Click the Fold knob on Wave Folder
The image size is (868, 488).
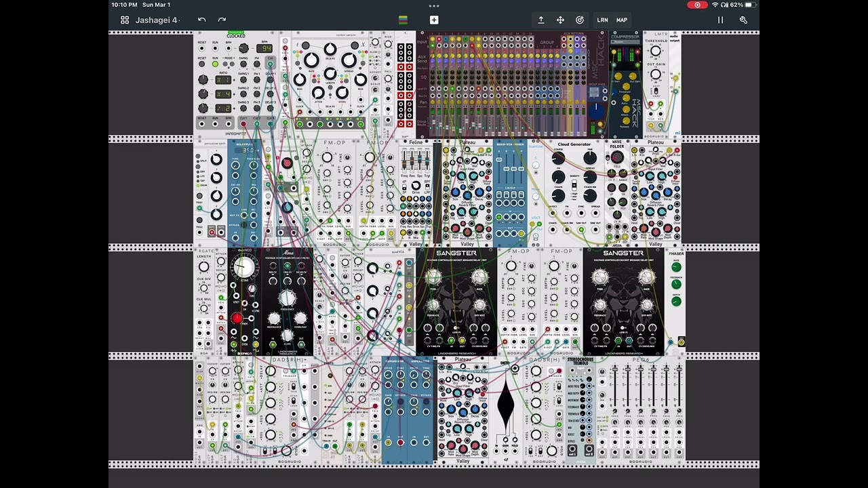point(617,158)
